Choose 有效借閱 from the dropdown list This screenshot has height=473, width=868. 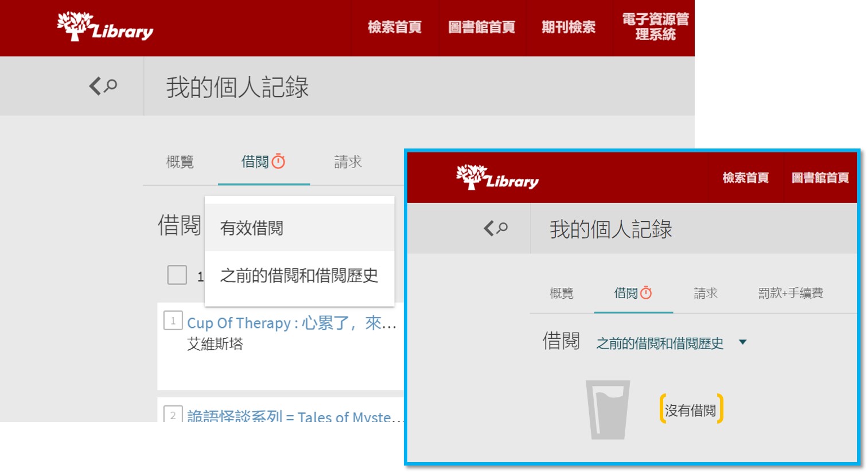tap(252, 228)
